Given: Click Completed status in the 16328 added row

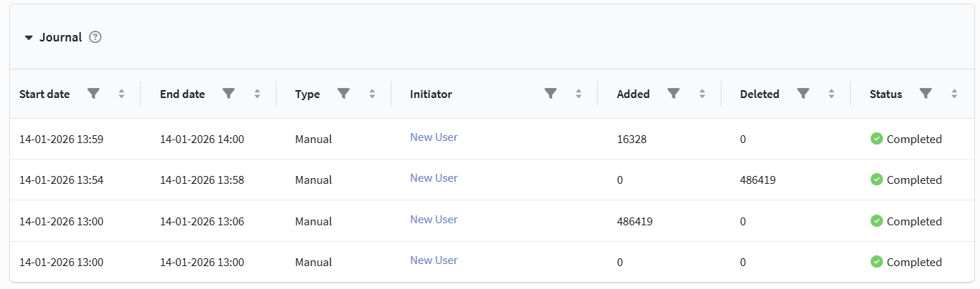Looking at the screenshot, I should 914,139.
